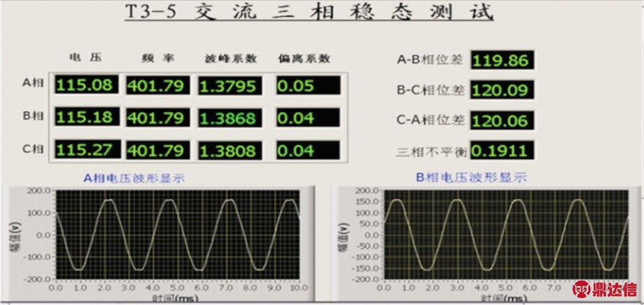Click the title 'T3-5 交流三相稳态测试'
The width and height of the screenshot is (644, 305).
point(309,13)
